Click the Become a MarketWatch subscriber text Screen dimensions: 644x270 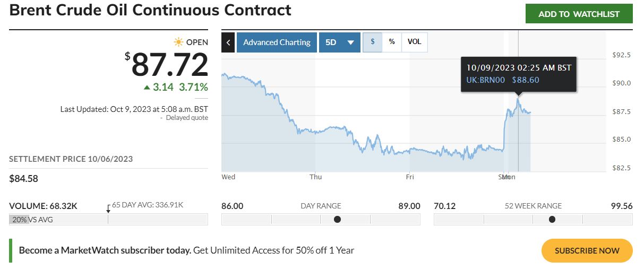(x=105, y=250)
